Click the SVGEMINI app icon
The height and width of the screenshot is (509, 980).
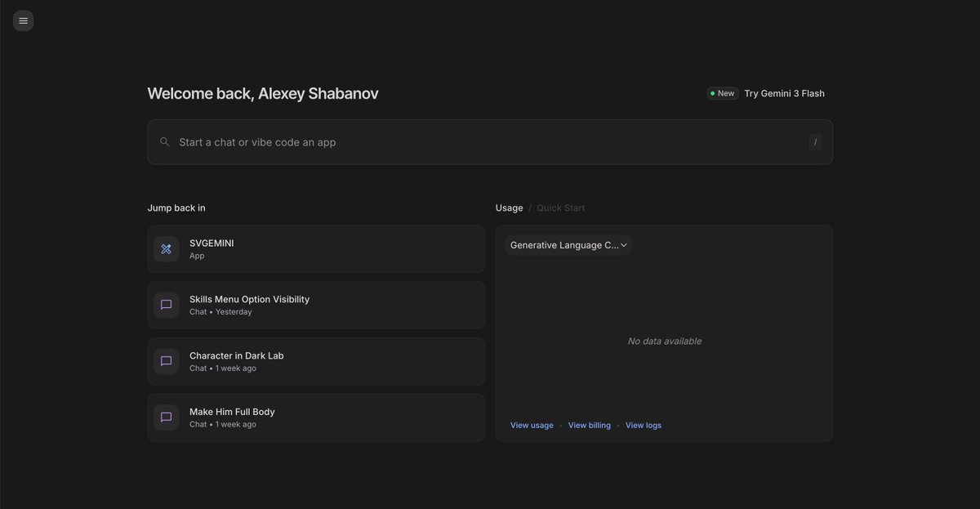pos(166,248)
